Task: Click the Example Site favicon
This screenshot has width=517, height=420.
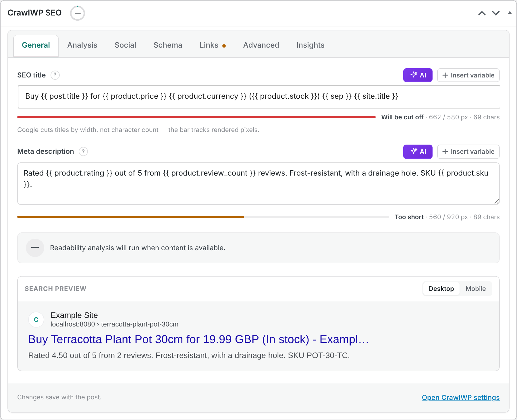Action: pos(36,320)
